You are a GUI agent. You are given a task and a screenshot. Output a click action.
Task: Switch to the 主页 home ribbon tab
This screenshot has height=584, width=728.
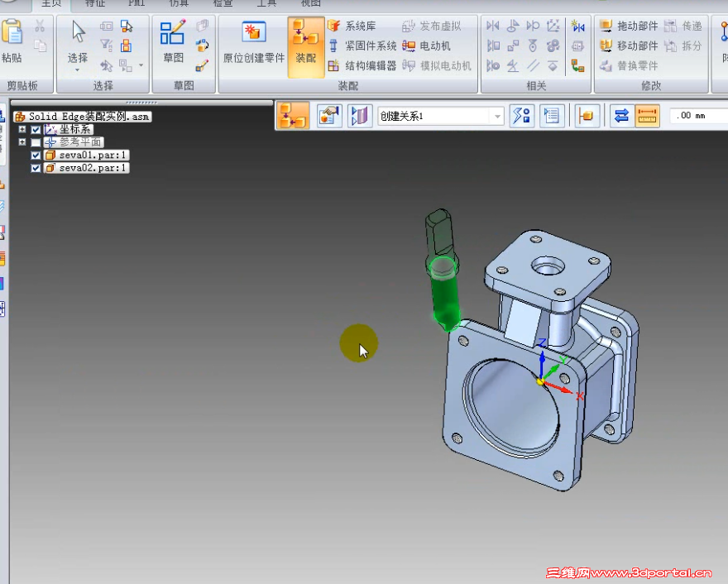[x=51, y=3]
